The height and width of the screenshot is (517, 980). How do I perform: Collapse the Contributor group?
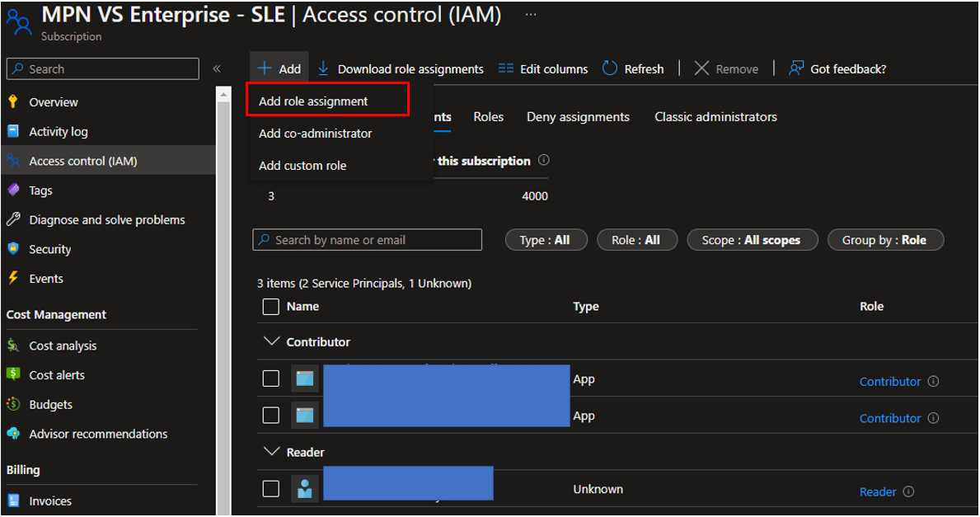click(271, 341)
